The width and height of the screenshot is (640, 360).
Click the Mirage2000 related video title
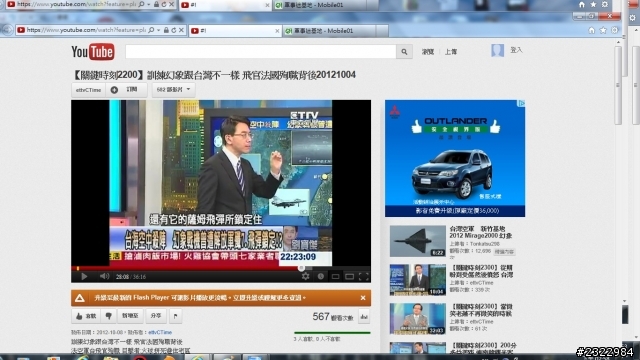click(x=480, y=232)
